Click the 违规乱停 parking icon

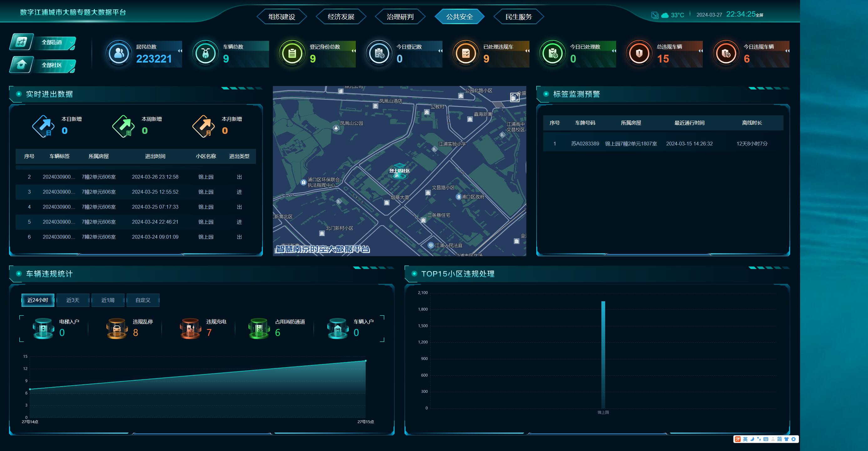click(117, 328)
